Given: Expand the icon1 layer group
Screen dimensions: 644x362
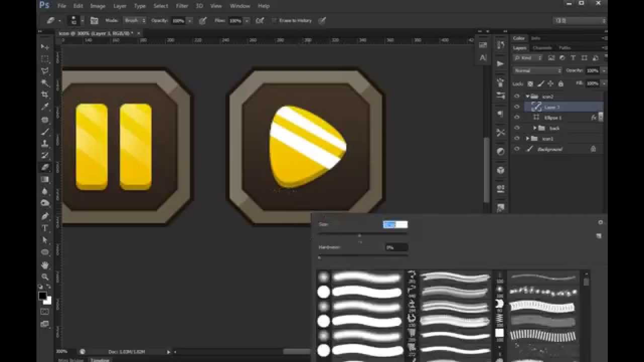Looking at the screenshot, I should [528, 139].
